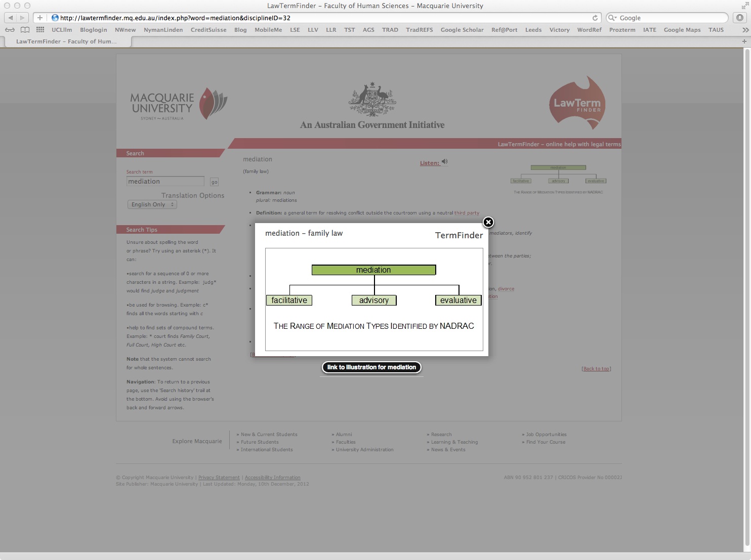The width and height of the screenshot is (751, 560).
Task: Click the Listen speaker icon
Action: pyautogui.click(x=444, y=162)
